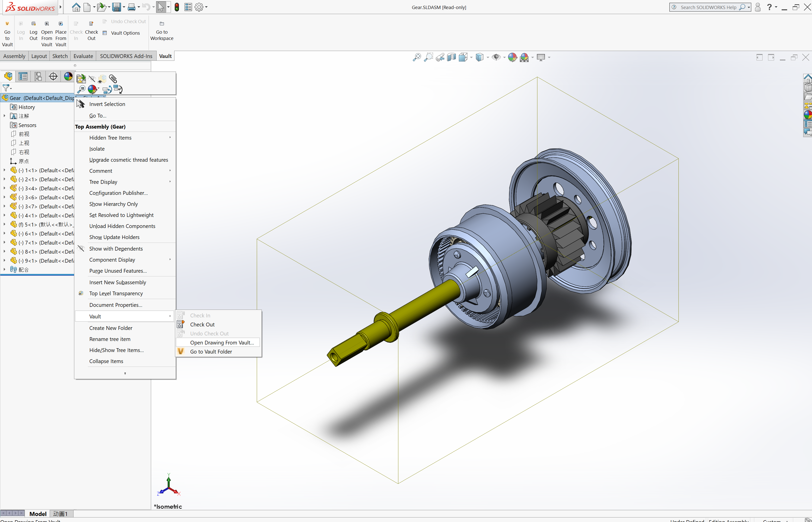Toggle Hide Components eye icon in context toolbar

point(92,79)
